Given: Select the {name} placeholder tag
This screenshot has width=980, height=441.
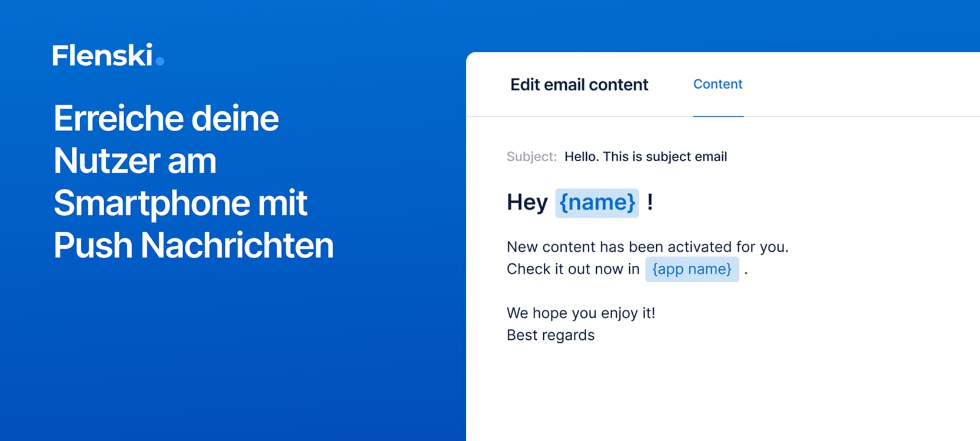Looking at the screenshot, I should [597, 203].
